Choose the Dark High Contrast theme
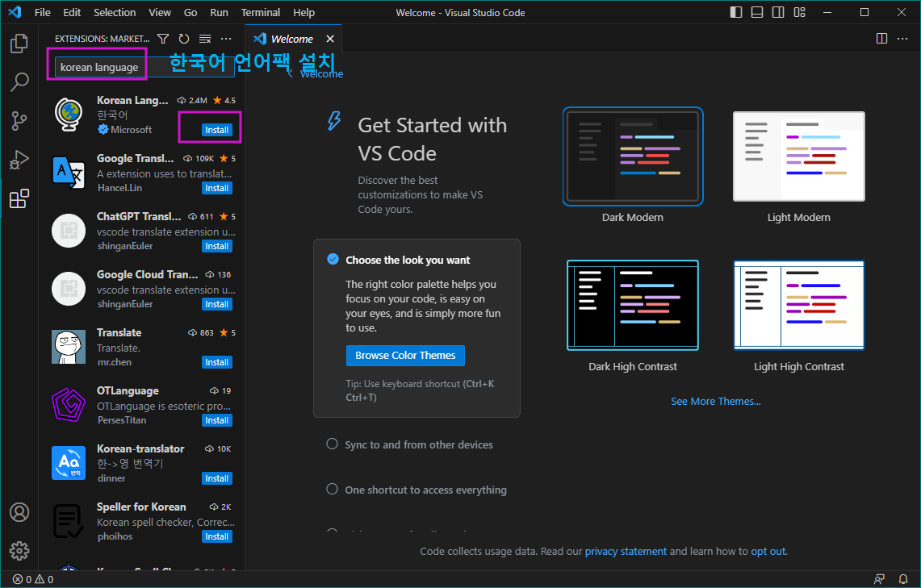This screenshot has height=588, width=921. [633, 305]
